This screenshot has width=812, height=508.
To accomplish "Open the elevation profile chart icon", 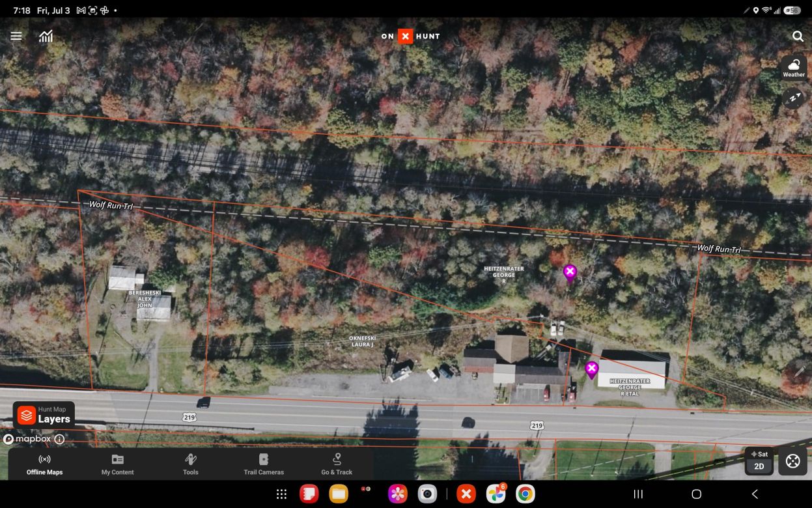I will coord(46,36).
